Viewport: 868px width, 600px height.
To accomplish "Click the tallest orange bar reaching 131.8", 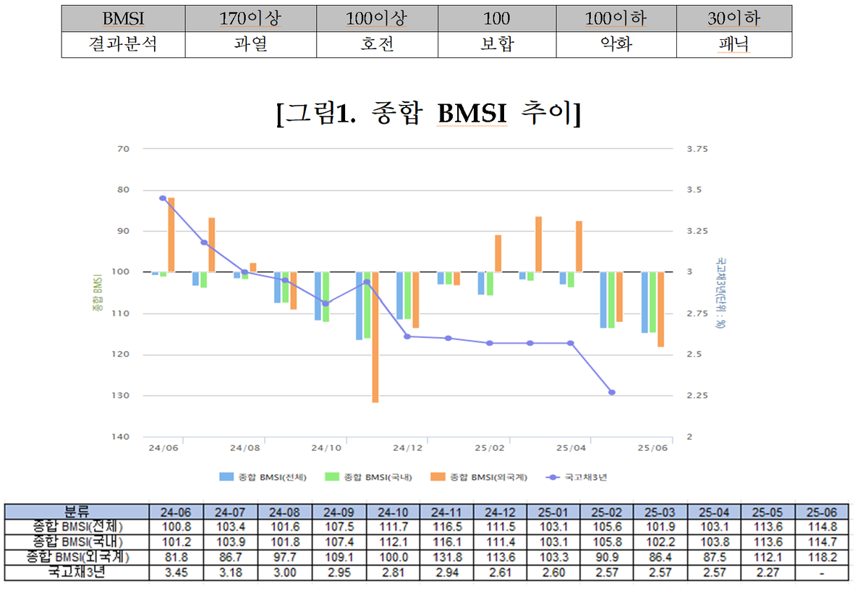I will pos(375,337).
